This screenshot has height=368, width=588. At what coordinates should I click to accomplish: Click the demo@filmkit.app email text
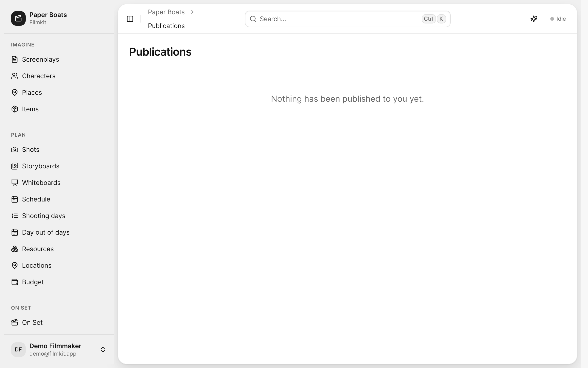coord(53,354)
